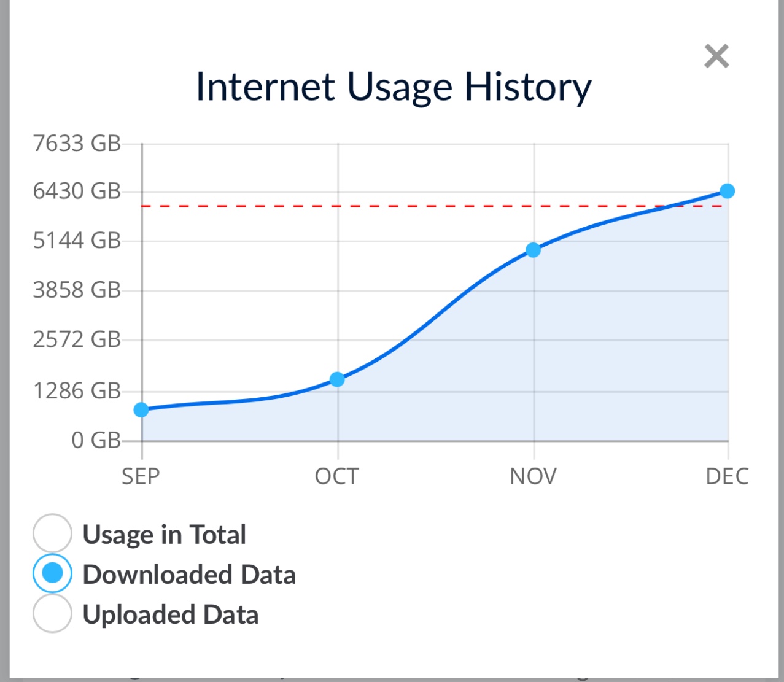This screenshot has width=784, height=682.
Task: Click the DEC data point at the peak
Action: (x=728, y=191)
